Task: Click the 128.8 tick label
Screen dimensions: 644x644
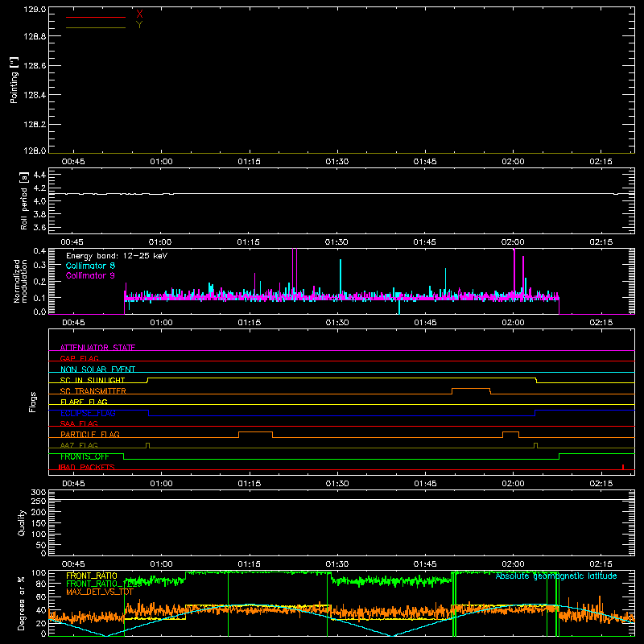Action: pyautogui.click(x=35, y=36)
